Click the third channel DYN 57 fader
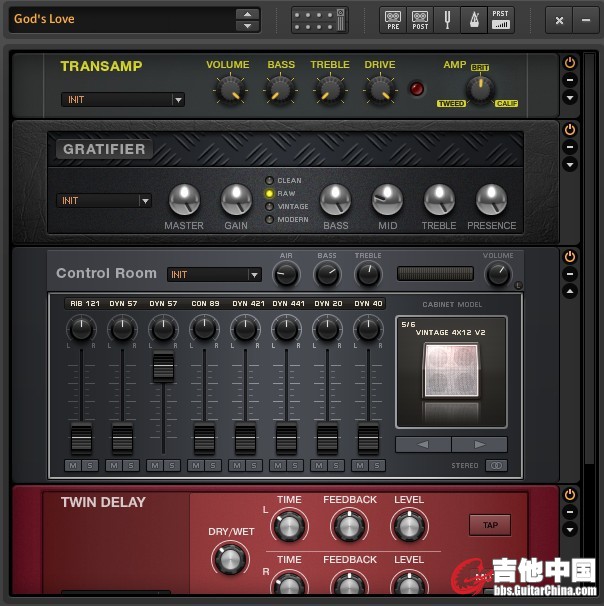This screenshot has height=606, width=604. click(x=163, y=368)
